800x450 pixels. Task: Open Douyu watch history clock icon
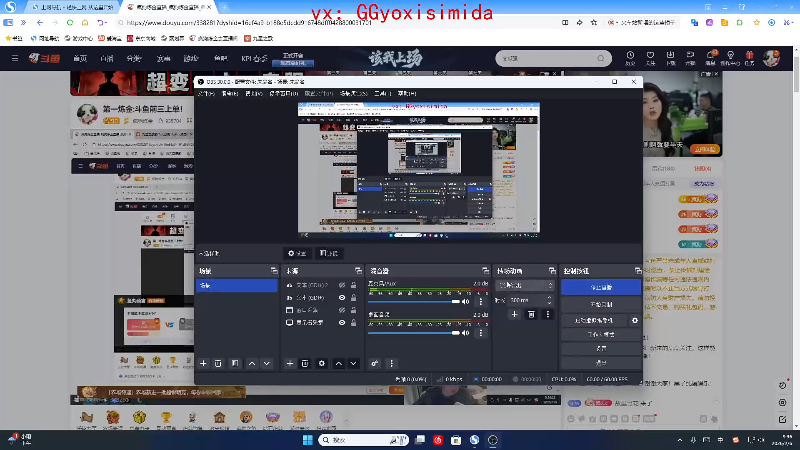(630, 58)
